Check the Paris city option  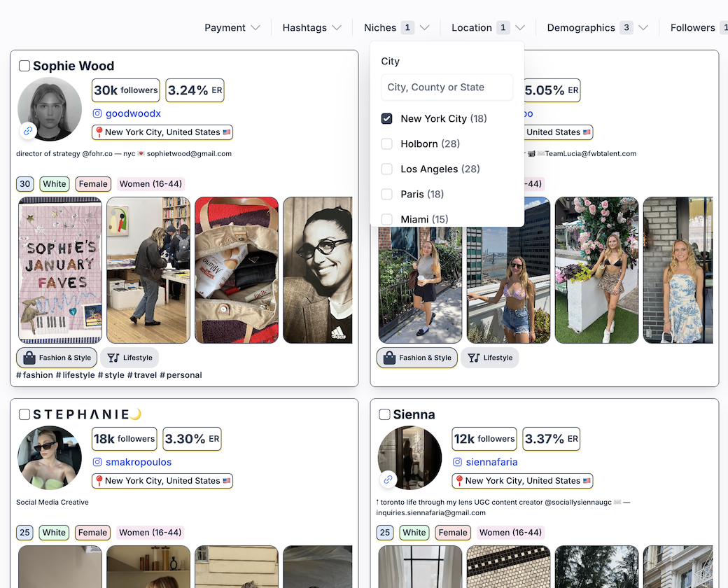click(386, 194)
